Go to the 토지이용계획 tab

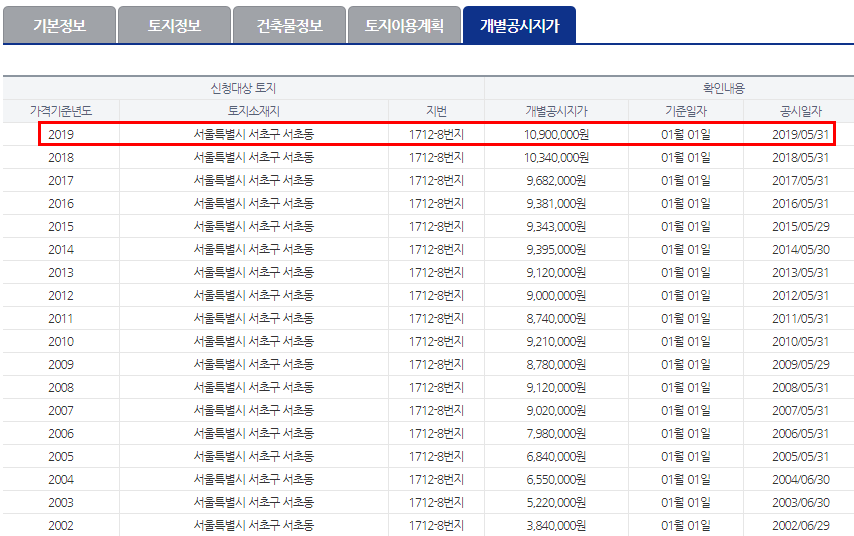tap(404, 25)
